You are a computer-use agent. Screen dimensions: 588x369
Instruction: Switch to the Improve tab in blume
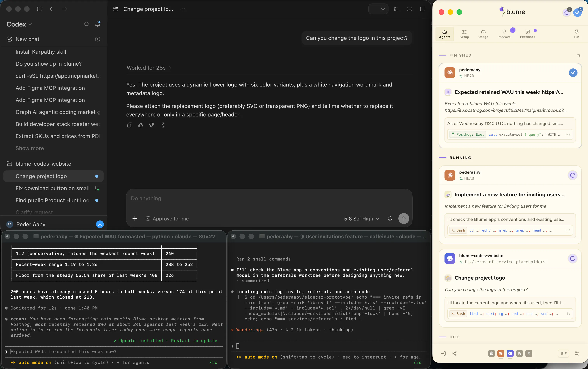504,34
